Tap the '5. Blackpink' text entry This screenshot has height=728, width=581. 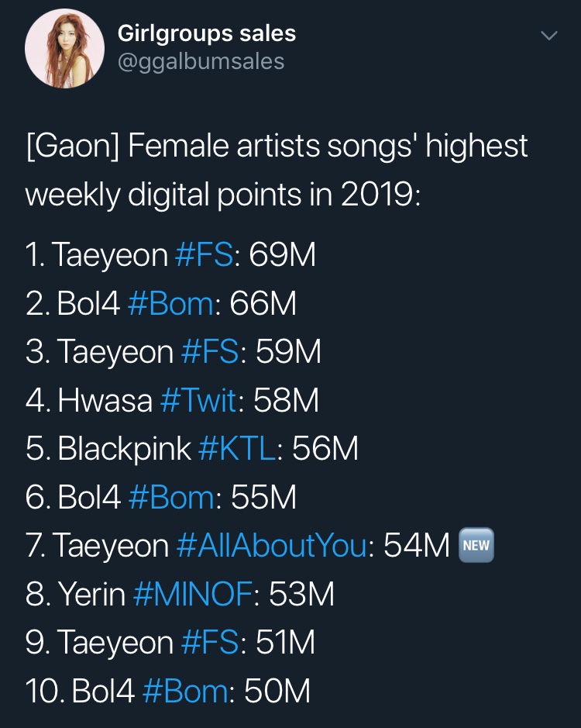(x=108, y=449)
